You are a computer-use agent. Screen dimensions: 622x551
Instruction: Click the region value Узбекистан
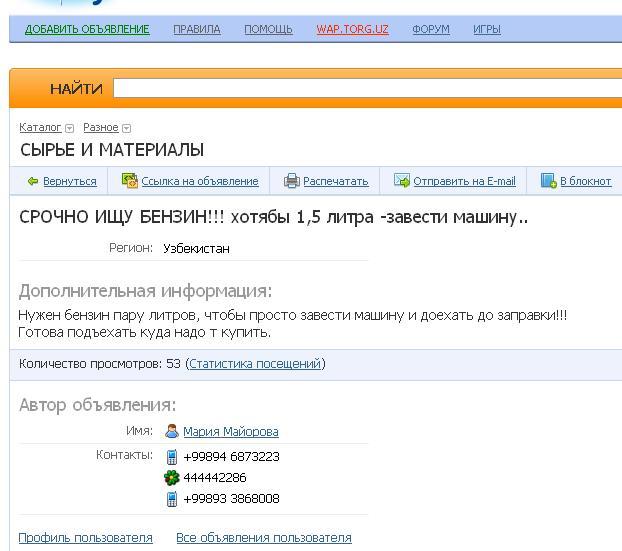[196, 249]
